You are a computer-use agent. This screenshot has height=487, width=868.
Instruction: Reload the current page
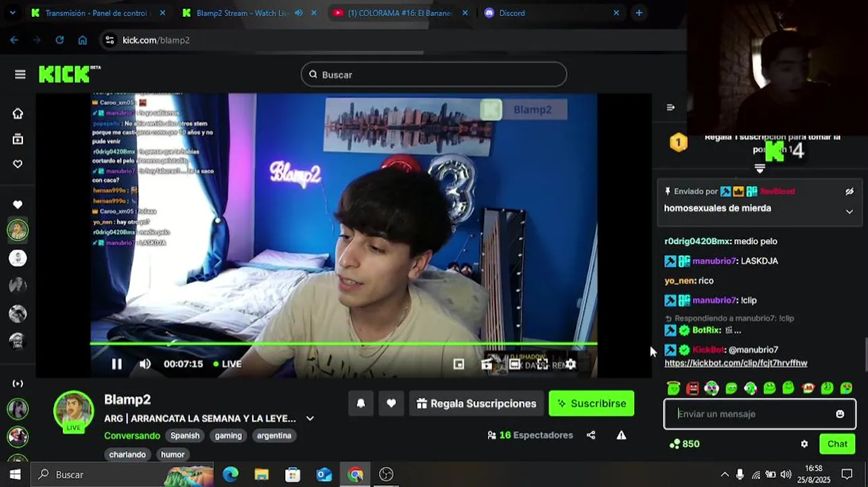pyautogui.click(x=59, y=40)
